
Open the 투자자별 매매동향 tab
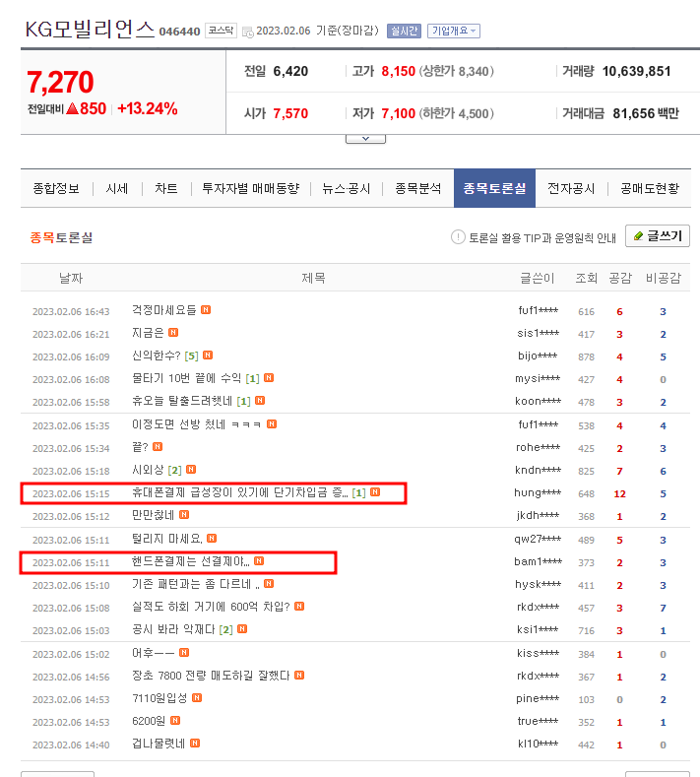coord(251,188)
